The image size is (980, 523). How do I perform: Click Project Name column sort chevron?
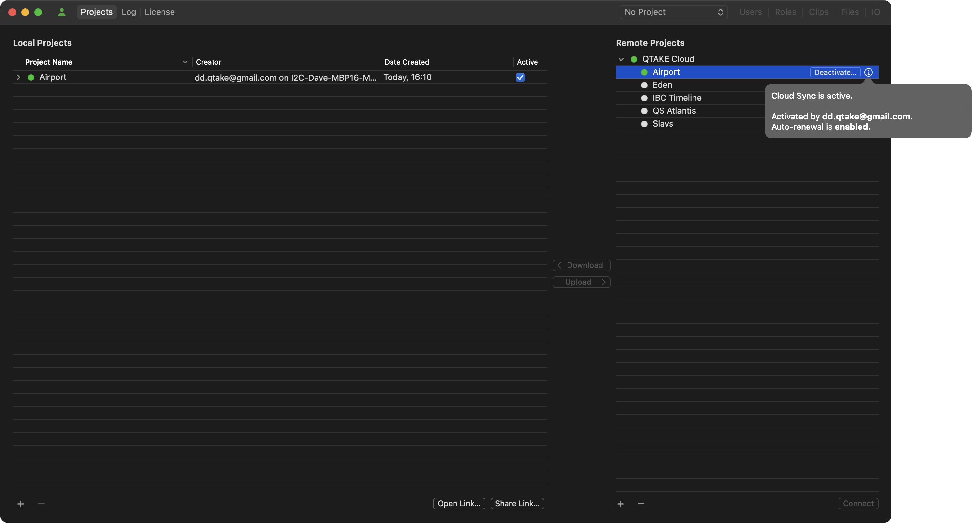coord(185,62)
